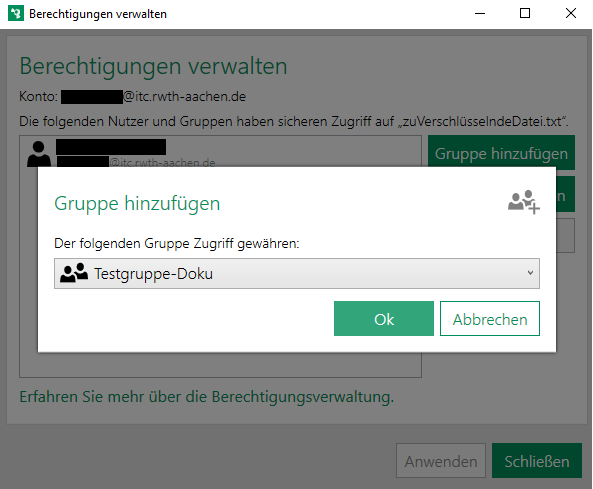Maximize the Berechtigungen verwalten window
Image resolution: width=593 pixels, height=489 pixels.
(x=525, y=14)
